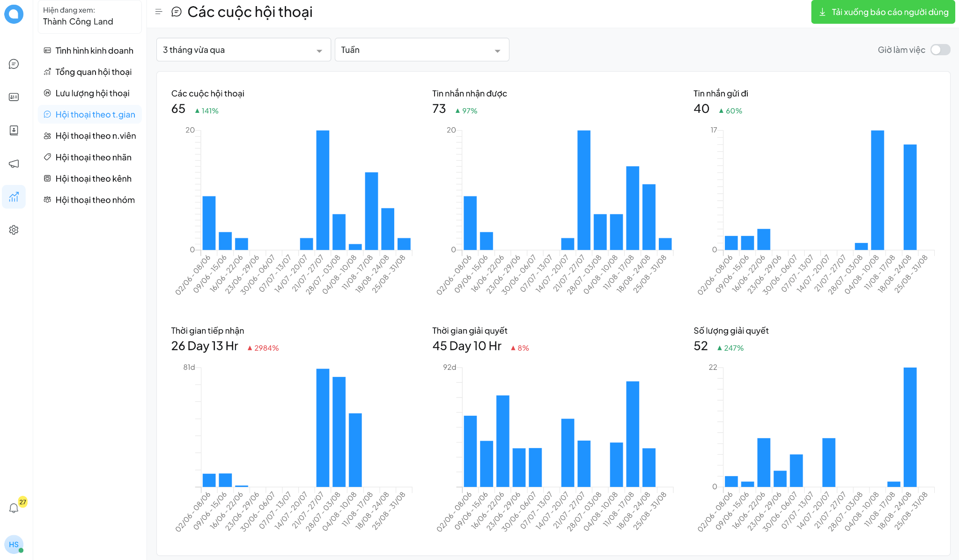Screen dimensions: 959x560
Task: Open the '3 tháng vừa qua' date dropdown
Action: (243, 50)
